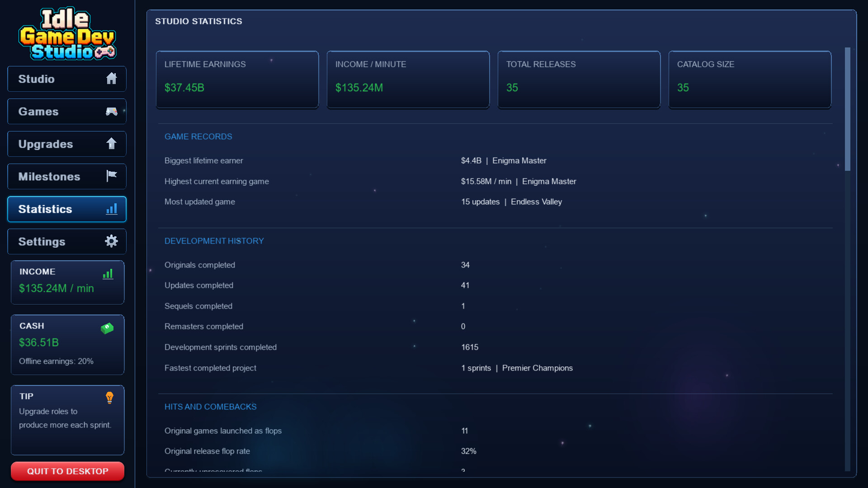Screen dimensions: 868x488
Task: Click the green cash bundle icon
Action: 107,328
